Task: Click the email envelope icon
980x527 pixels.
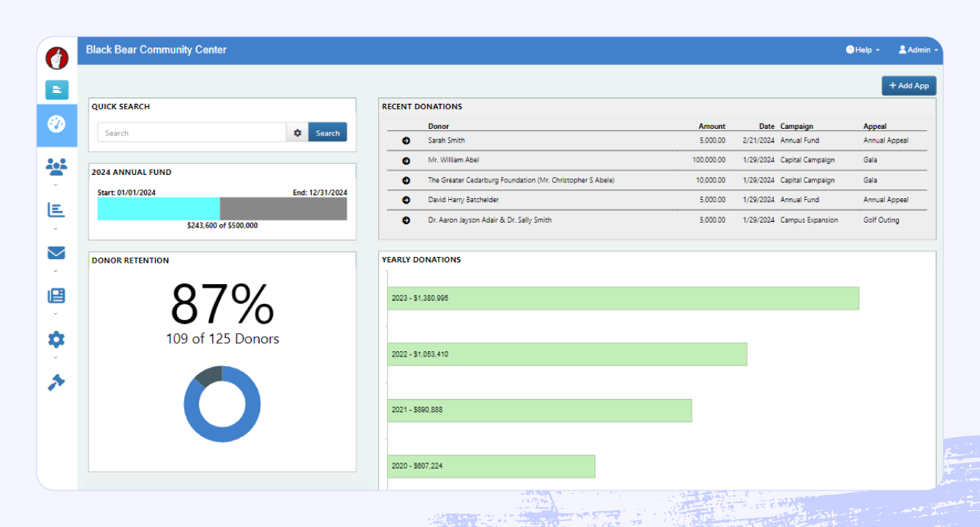Action: click(x=56, y=253)
